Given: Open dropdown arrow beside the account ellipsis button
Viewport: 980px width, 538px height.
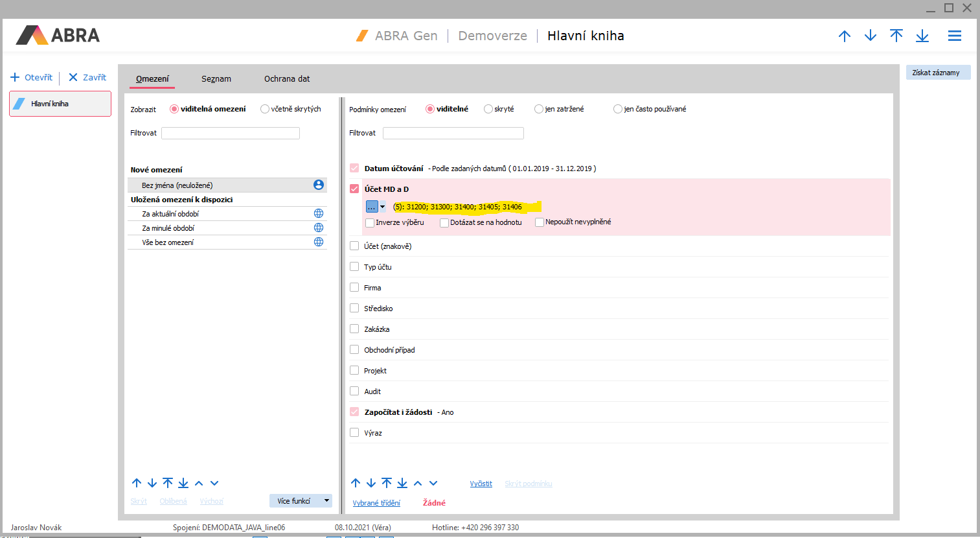Looking at the screenshot, I should (383, 207).
